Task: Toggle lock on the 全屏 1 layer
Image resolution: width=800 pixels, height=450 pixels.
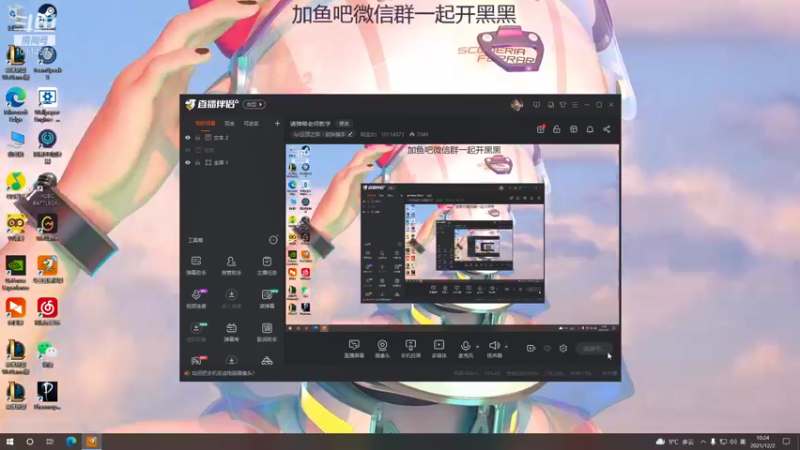Action: (x=197, y=162)
